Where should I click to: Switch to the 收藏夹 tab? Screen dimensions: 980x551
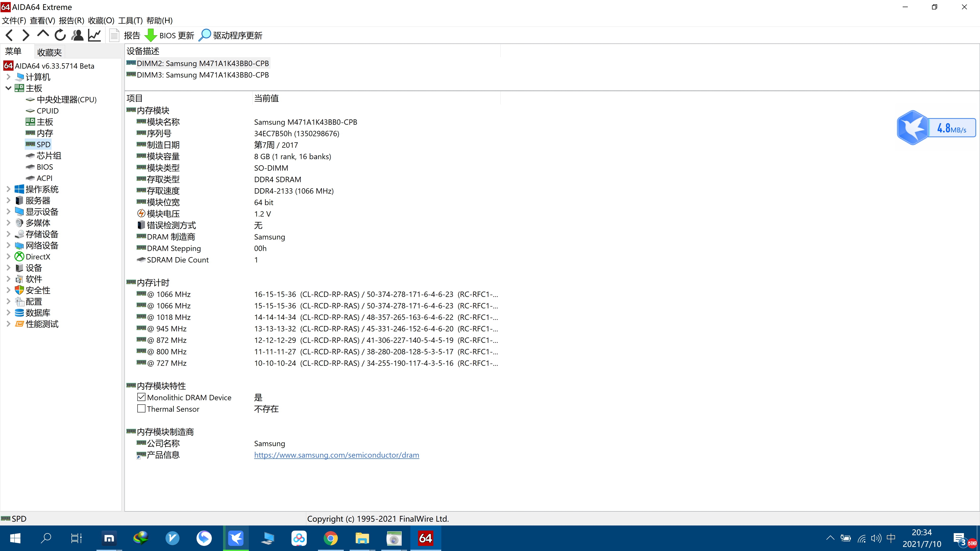[x=49, y=52]
